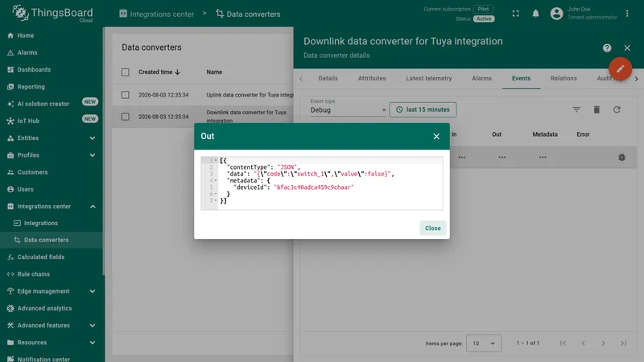Open Integrations submenu item
Image resolution: width=644 pixels, height=362 pixels.
tap(52, 224)
